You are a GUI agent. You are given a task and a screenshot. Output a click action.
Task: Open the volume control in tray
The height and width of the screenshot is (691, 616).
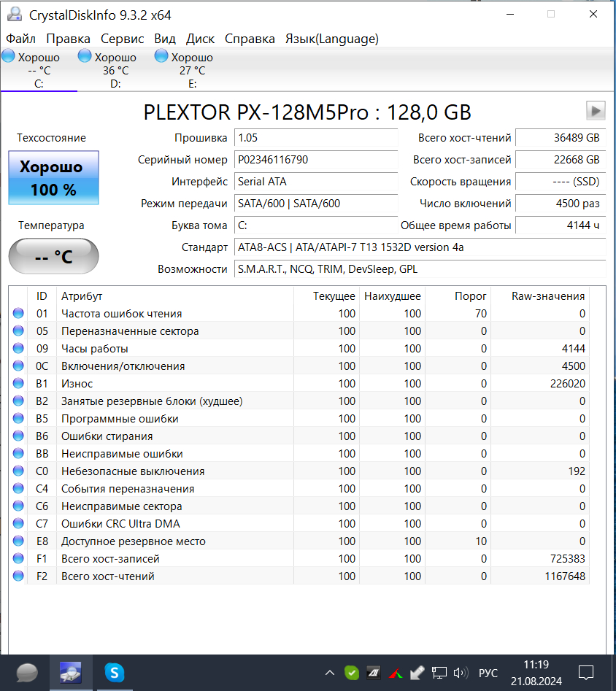pyautogui.click(x=461, y=673)
